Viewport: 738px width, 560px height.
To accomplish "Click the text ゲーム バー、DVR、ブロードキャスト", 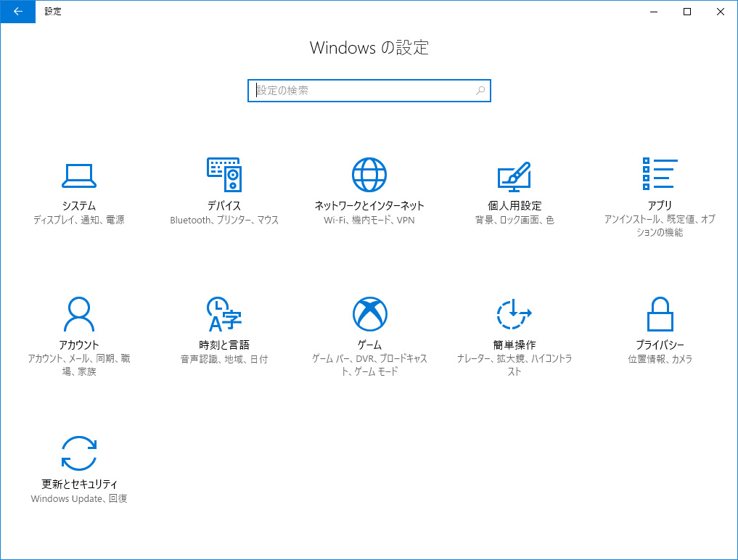I will pos(369,365).
